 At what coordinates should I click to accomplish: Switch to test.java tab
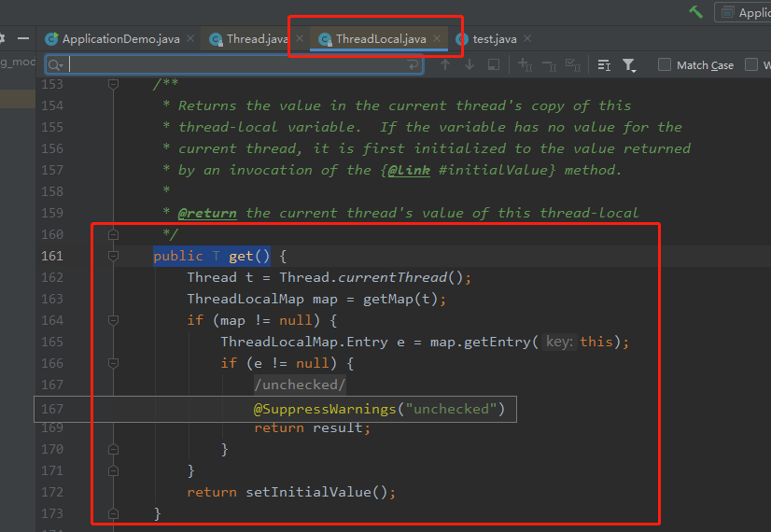pos(494,39)
